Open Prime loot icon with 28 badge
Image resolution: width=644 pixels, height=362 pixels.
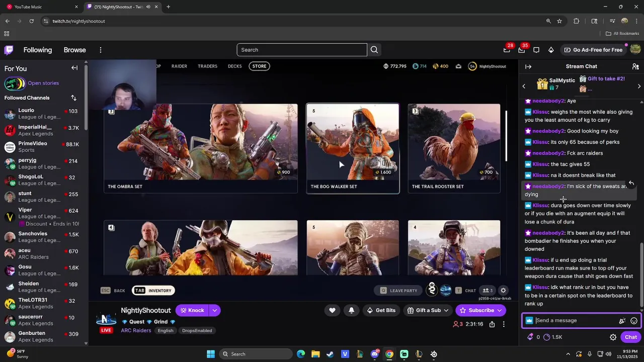pos(507,50)
